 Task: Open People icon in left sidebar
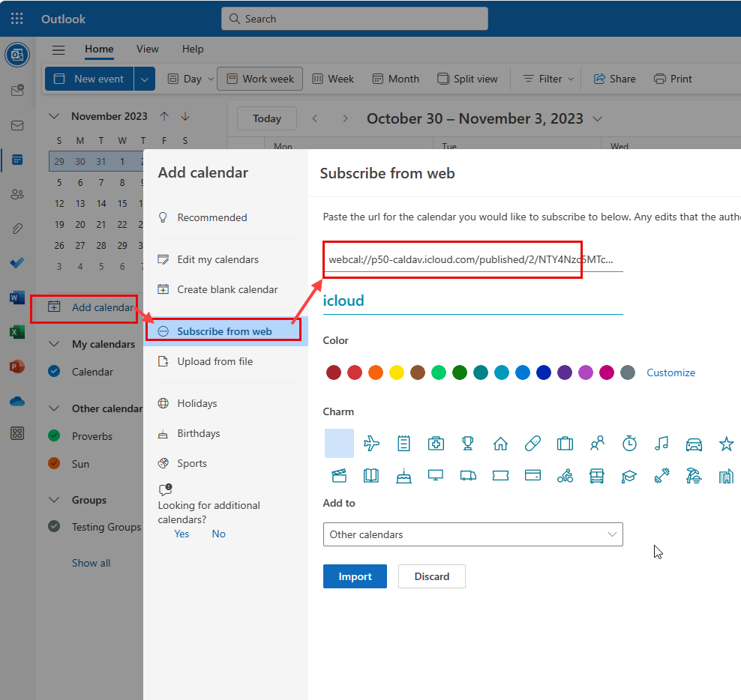pos(17,194)
